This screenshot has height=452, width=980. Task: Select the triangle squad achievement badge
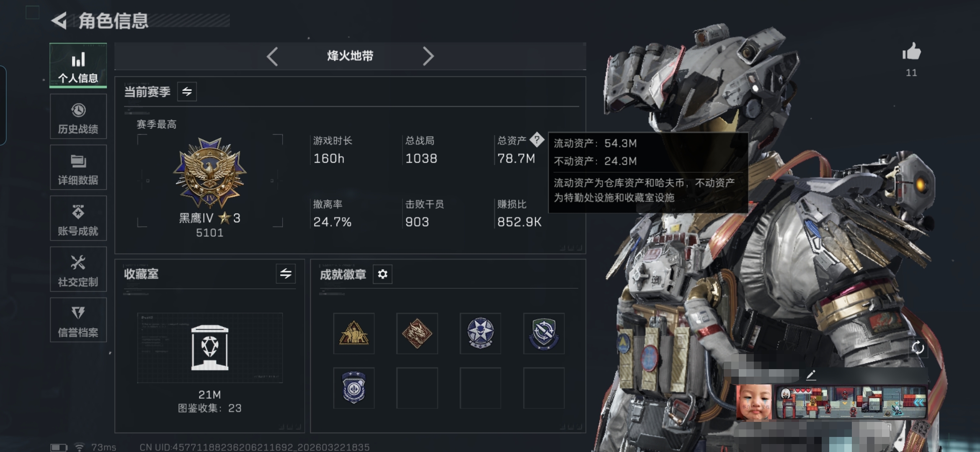coord(354,334)
